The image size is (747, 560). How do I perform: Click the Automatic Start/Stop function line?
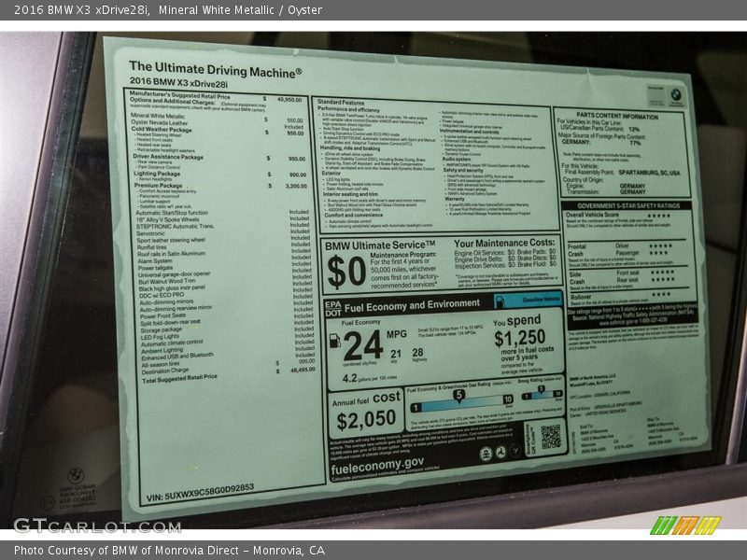[172, 213]
